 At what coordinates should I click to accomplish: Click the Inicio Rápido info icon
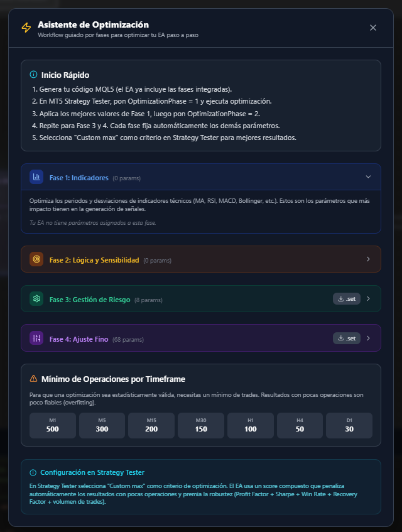click(34, 75)
